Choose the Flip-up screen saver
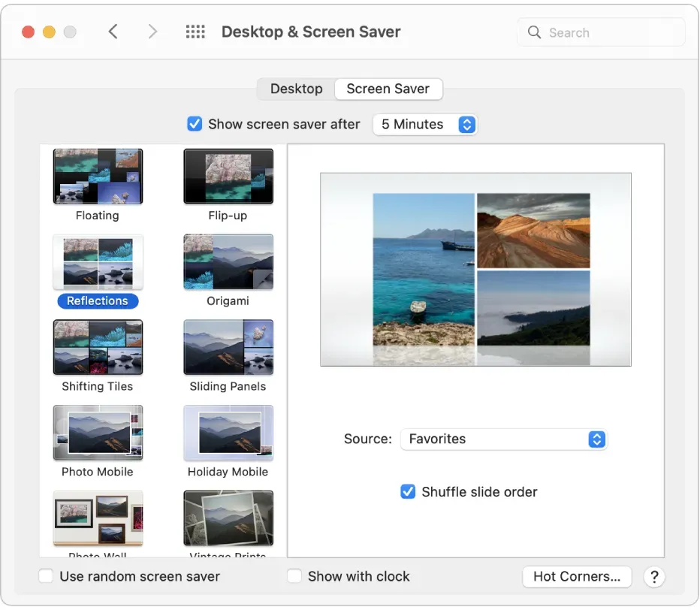The height and width of the screenshot is (610, 700). click(x=228, y=177)
